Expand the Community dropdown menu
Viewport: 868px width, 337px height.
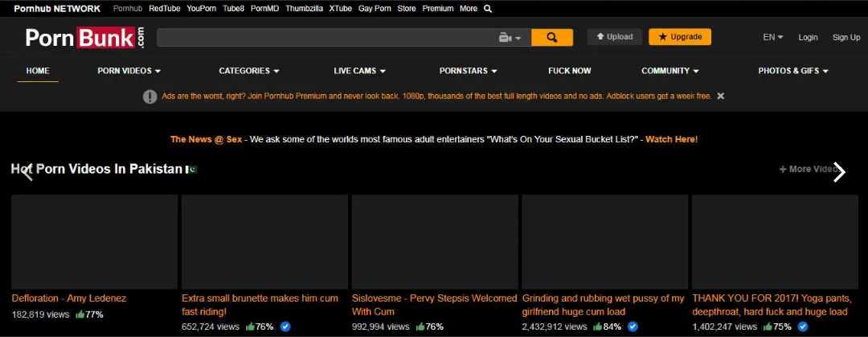click(669, 71)
